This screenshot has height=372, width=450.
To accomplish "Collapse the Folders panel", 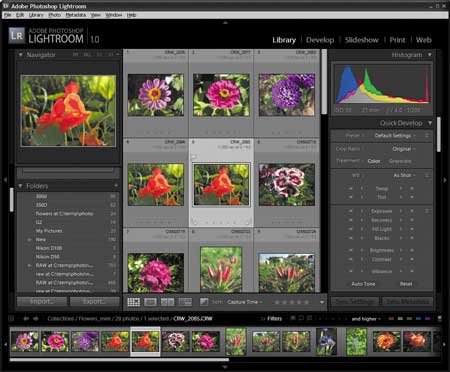I will click(x=20, y=186).
